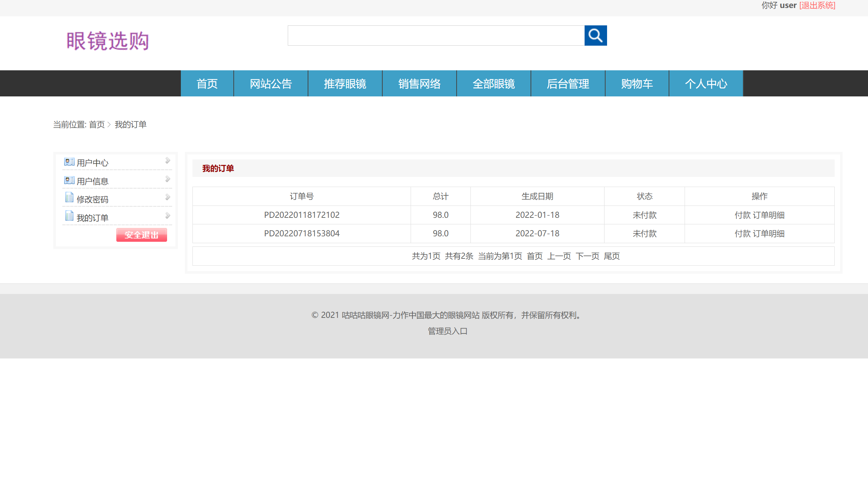Expand the arrow next to 修改密码

[x=167, y=197]
